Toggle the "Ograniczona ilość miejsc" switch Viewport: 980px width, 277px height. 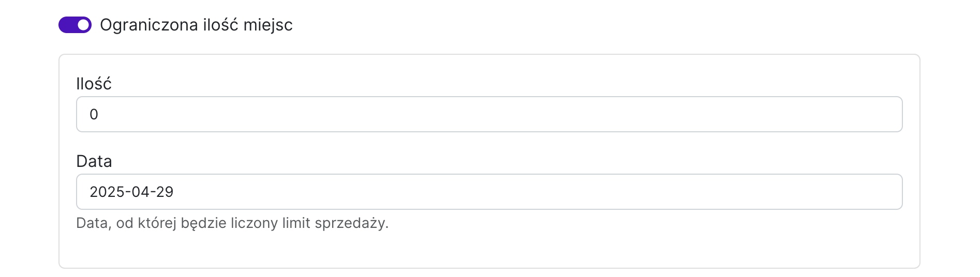click(x=75, y=25)
